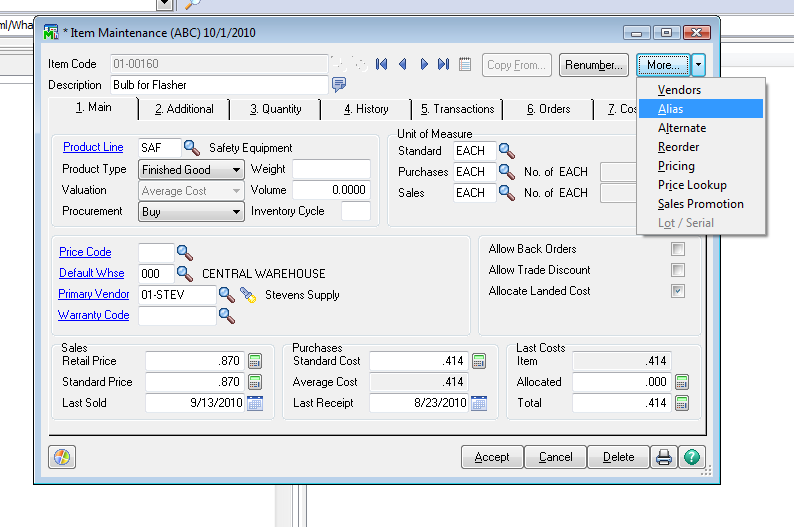Switch to the 3. Quantity tab

(x=276, y=109)
